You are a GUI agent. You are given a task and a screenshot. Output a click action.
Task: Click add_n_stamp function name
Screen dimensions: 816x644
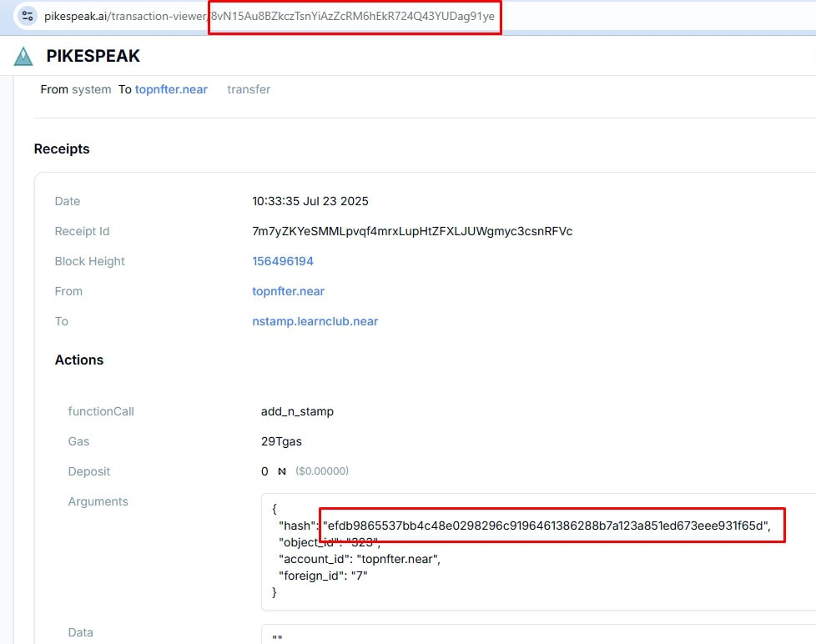tap(297, 411)
